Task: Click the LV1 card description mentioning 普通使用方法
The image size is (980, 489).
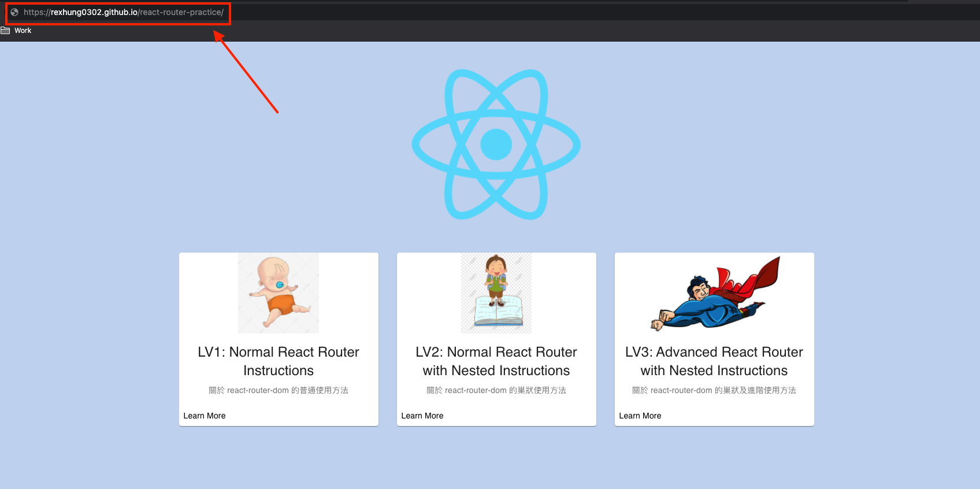Action: point(279,390)
